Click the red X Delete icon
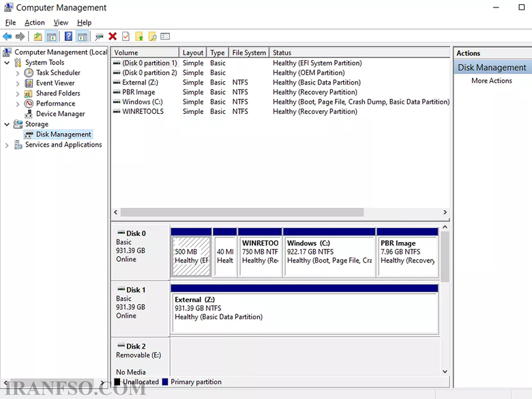This screenshot has width=532, height=399. pyautogui.click(x=113, y=36)
